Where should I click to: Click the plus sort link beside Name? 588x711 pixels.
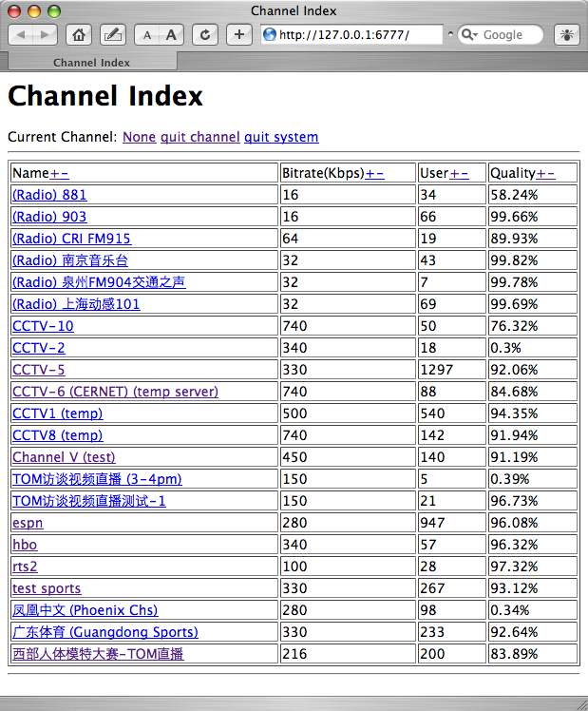click(x=54, y=173)
